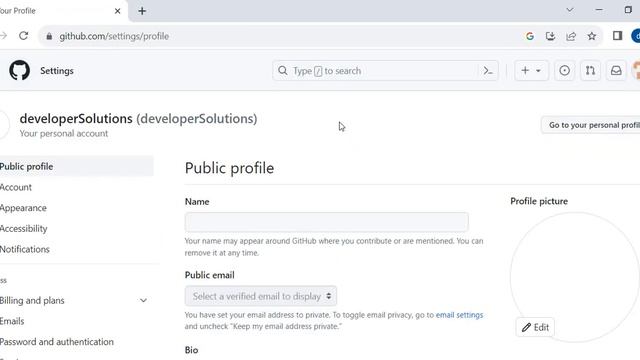The width and height of the screenshot is (640, 360).
Task: Focus the Type / to search field
Action: tap(385, 71)
